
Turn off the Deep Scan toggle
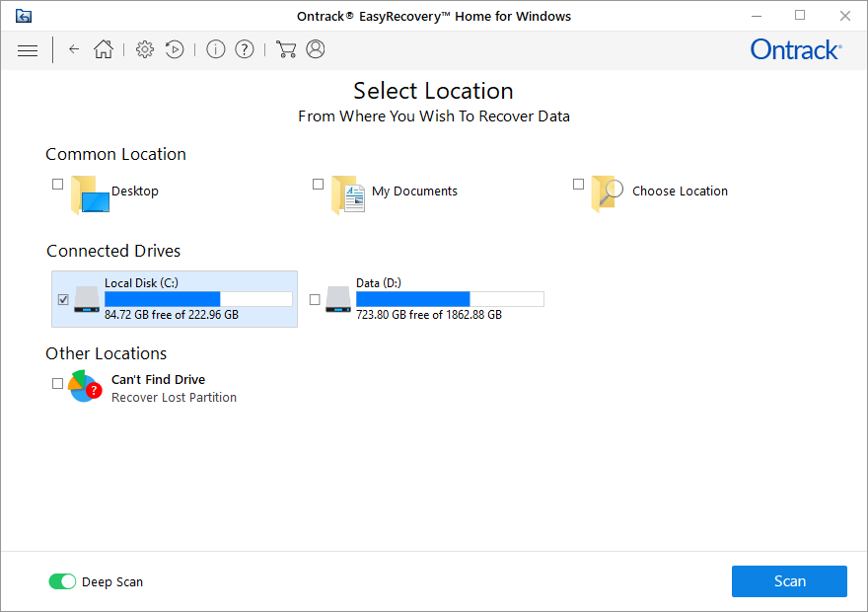[62, 581]
